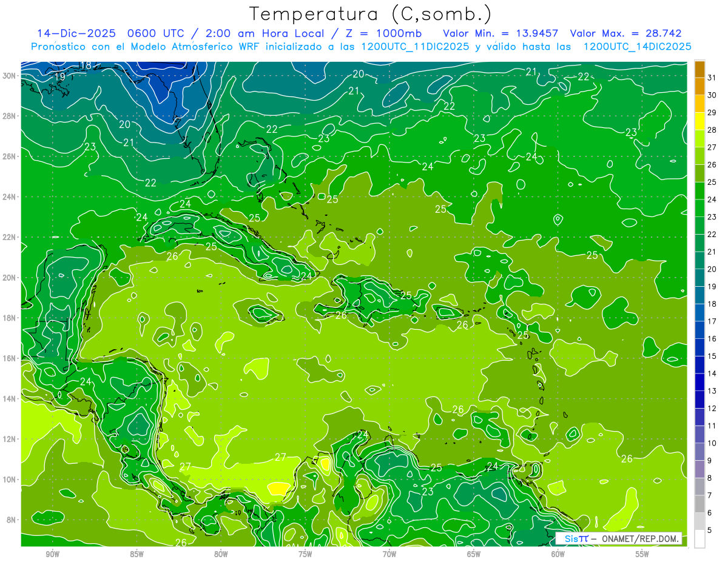Click the gray legend swatch between 6 and 7
This screenshot has height=562, width=728.
click(x=699, y=504)
